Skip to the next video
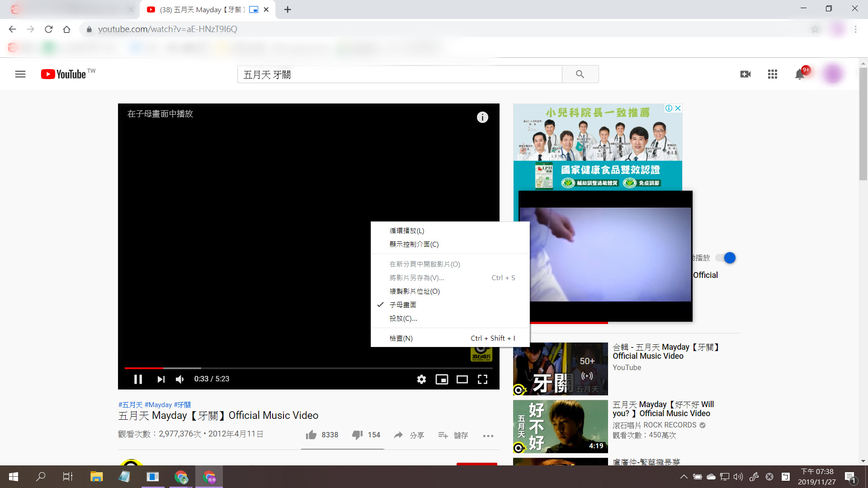This screenshot has height=488, width=868. [x=160, y=379]
